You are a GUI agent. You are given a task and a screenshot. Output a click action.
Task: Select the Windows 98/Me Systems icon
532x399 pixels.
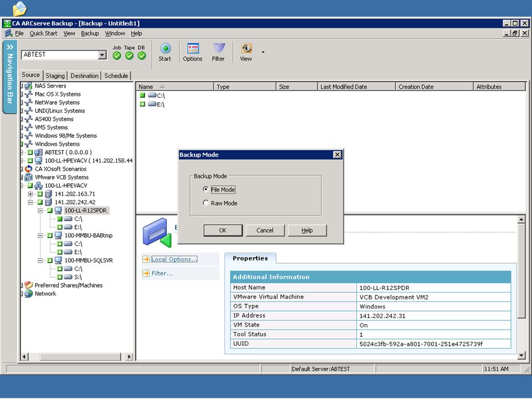[28, 136]
